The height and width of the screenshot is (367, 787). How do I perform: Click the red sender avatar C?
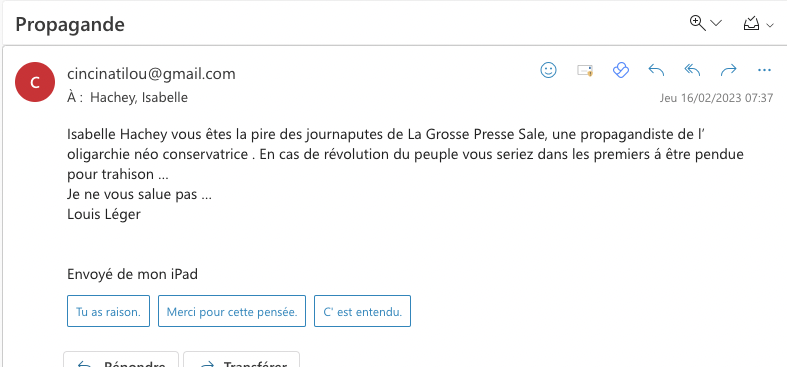coord(35,82)
